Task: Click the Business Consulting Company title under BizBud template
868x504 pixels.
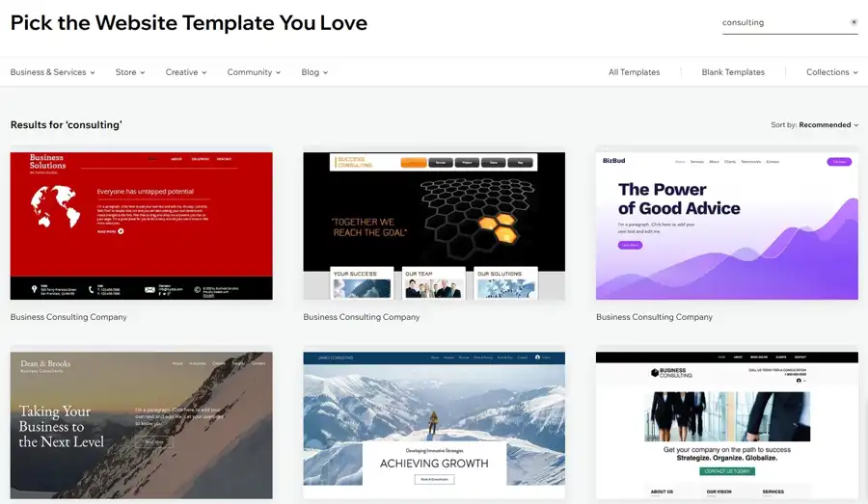Action: point(654,317)
